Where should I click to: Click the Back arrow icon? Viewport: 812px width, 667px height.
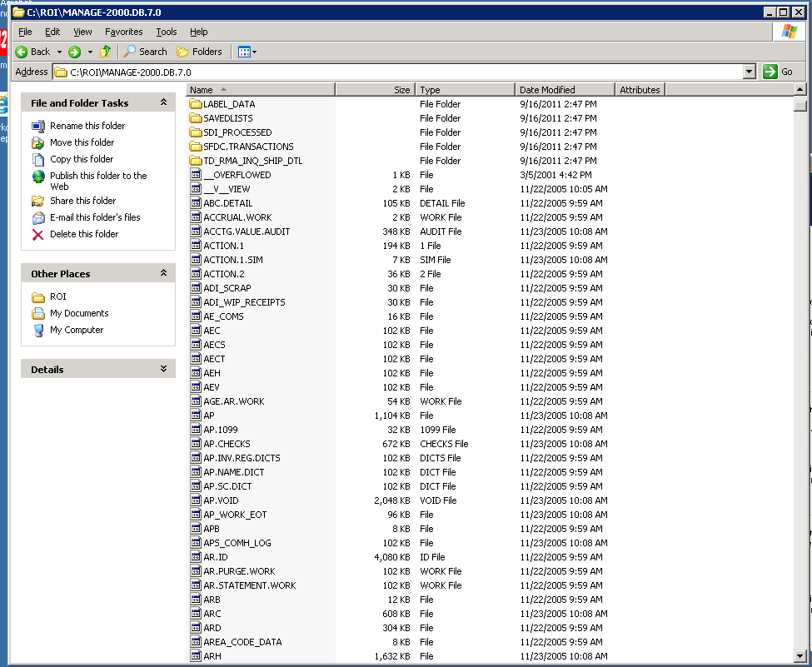[x=21, y=52]
